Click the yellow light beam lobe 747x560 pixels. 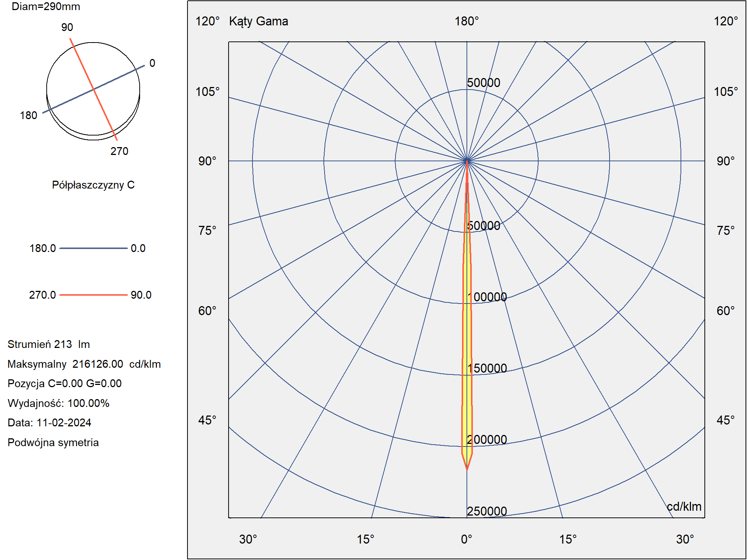point(467,315)
